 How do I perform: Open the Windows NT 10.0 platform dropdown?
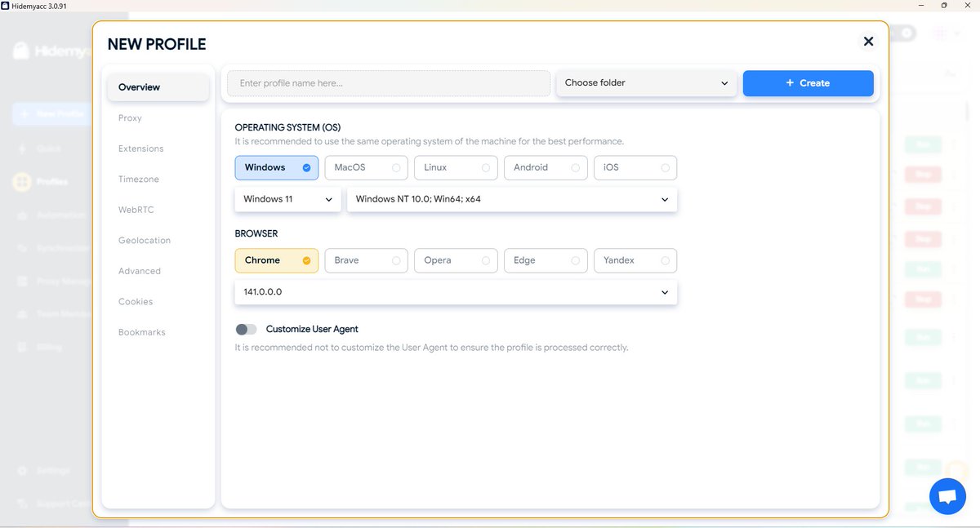pos(512,199)
